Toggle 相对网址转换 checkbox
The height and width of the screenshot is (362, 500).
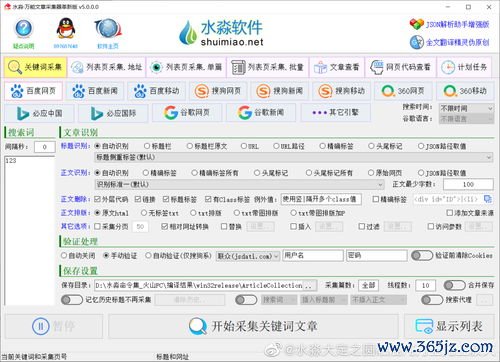185,227
